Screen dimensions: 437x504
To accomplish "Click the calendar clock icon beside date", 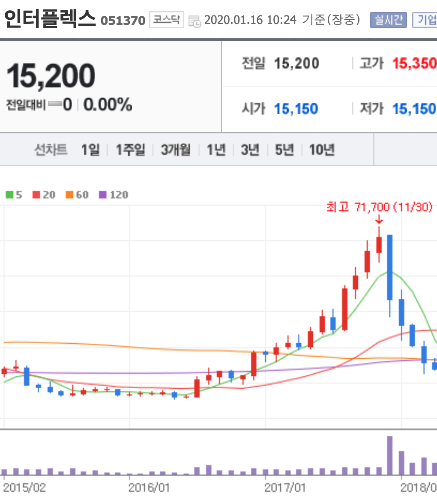I will tap(195, 21).
